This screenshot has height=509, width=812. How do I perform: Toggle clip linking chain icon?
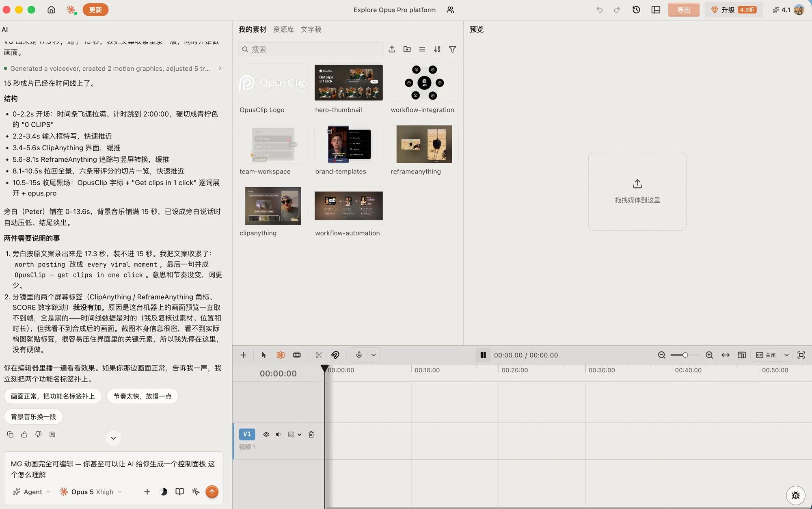pos(335,355)
